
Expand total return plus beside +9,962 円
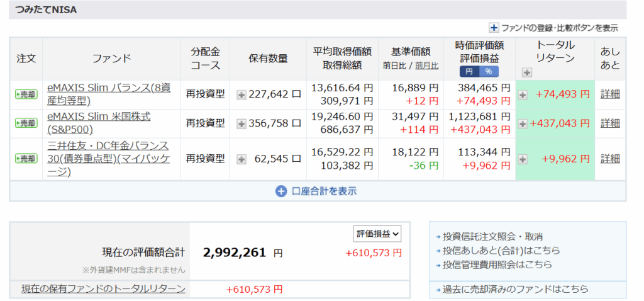tap(523, 159)
